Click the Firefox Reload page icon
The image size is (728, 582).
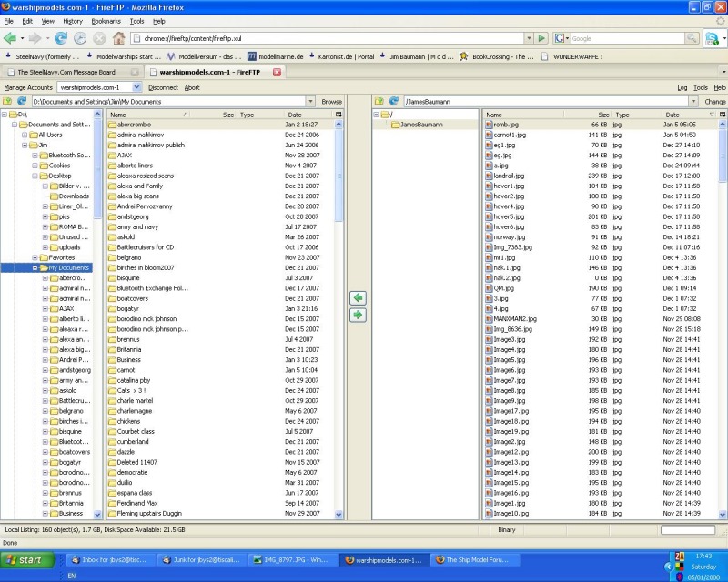(x=61, y=38)
